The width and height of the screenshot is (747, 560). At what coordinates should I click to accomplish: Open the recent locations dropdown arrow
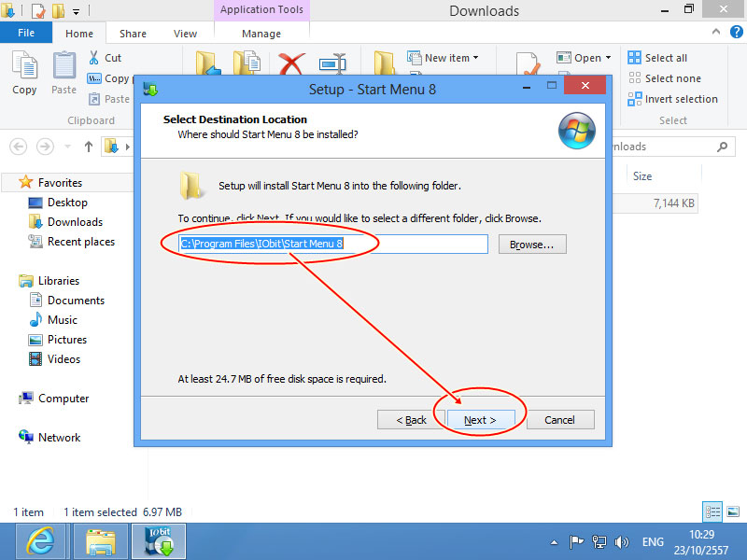[67, 147]
